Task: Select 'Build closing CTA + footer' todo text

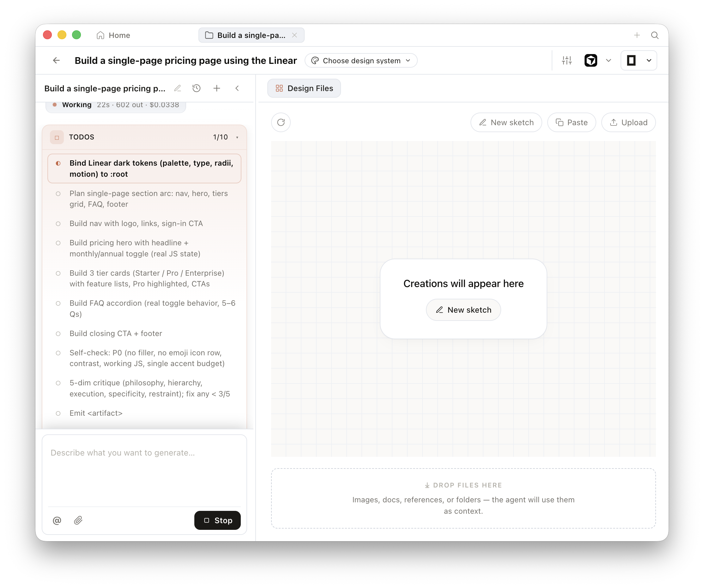Action: coord(116,334)
